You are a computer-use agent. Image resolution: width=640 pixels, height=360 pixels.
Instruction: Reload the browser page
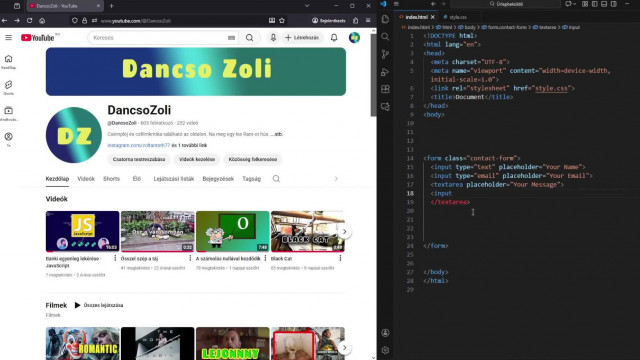(29, 20)
